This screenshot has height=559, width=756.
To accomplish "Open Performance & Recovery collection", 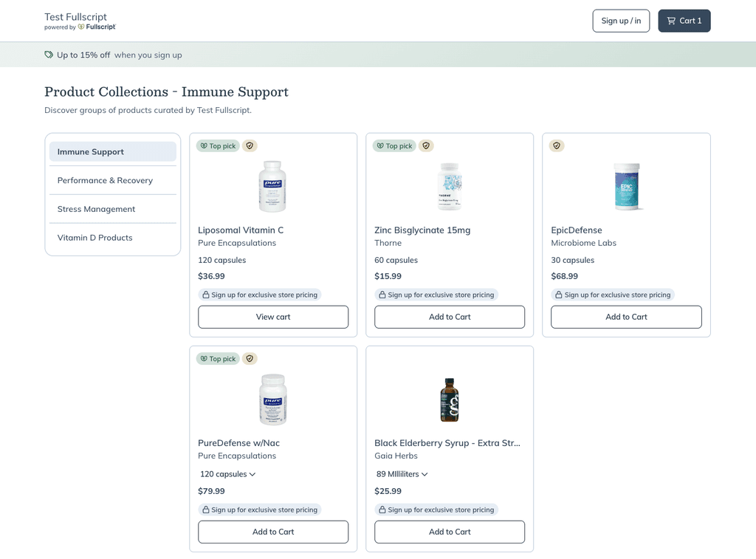I will click(113, 180).
